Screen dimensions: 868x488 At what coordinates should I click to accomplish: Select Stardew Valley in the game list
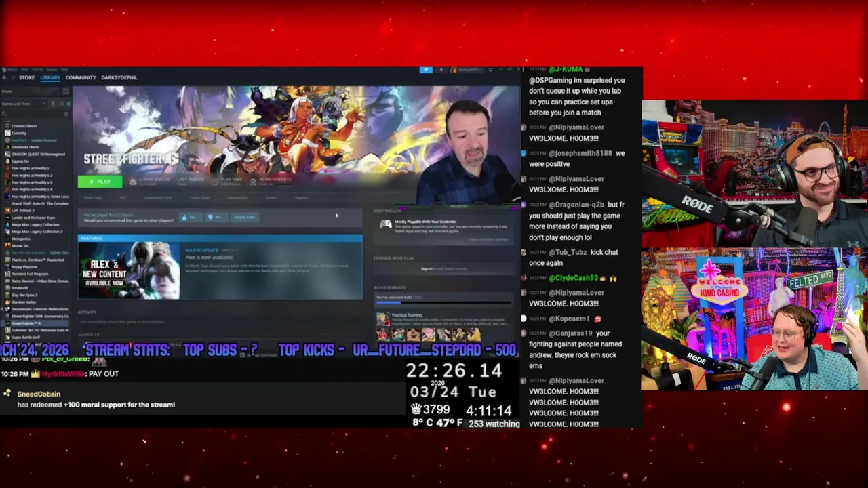pos(25,302)
